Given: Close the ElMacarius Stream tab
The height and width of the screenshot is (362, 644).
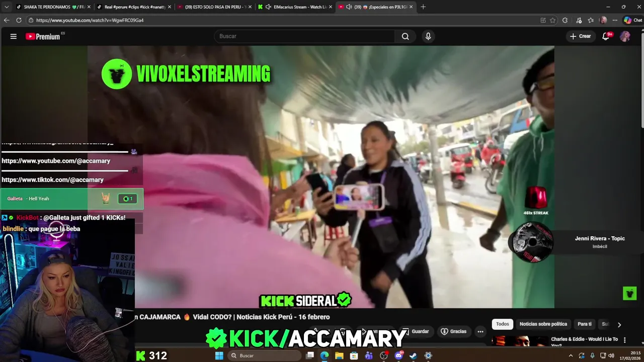Looking at the screenshot, I should click(330, 7).
